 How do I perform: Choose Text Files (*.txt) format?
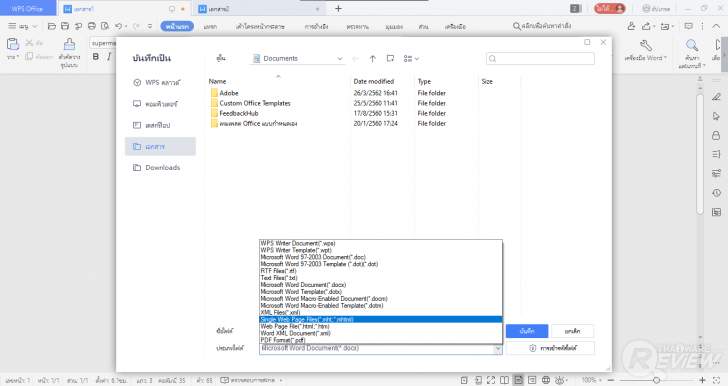tap(380, 278)
